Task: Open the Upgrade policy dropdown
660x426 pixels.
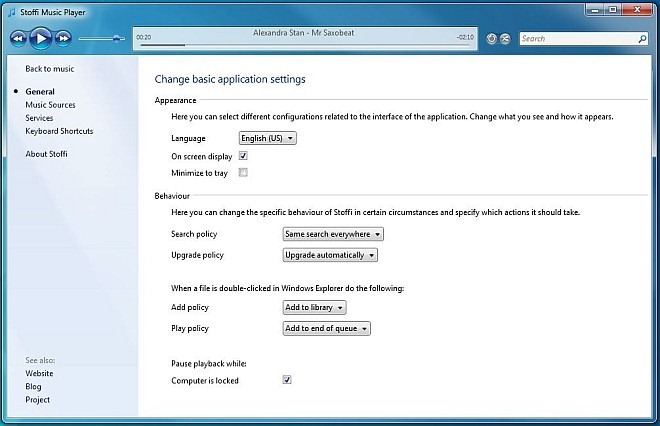Action: [330, 255]
